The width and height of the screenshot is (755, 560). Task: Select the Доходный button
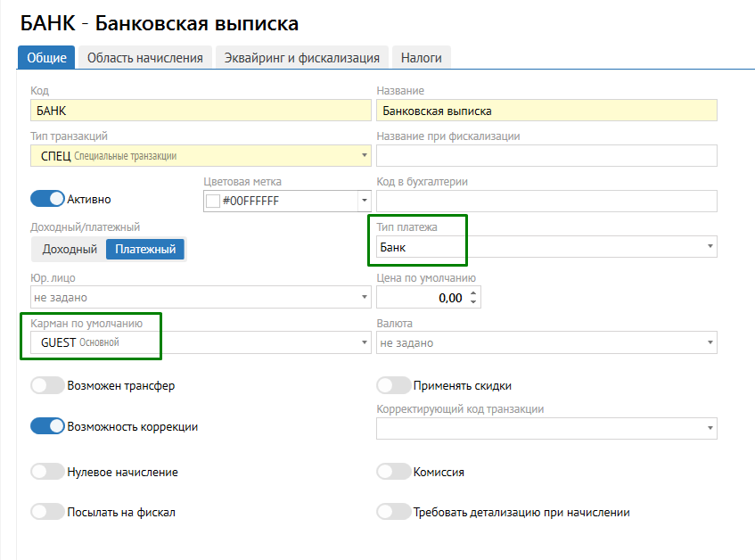[x=70, y=250]
